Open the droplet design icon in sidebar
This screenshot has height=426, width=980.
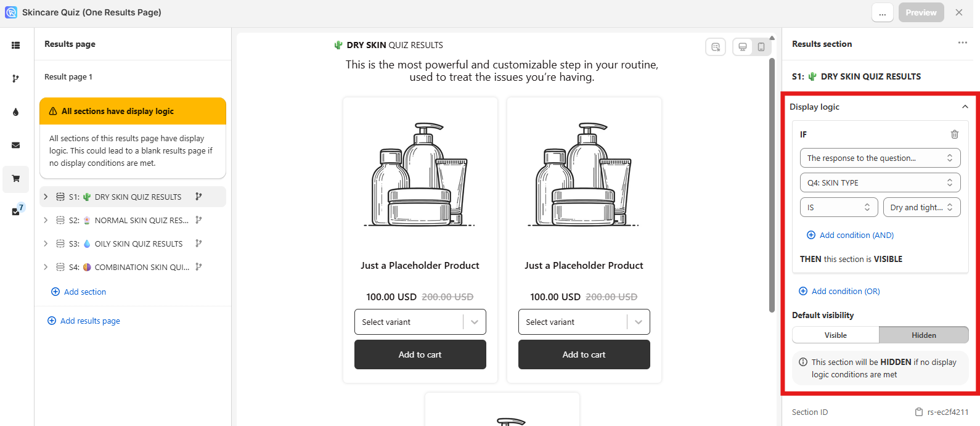(x=15, y=112)
